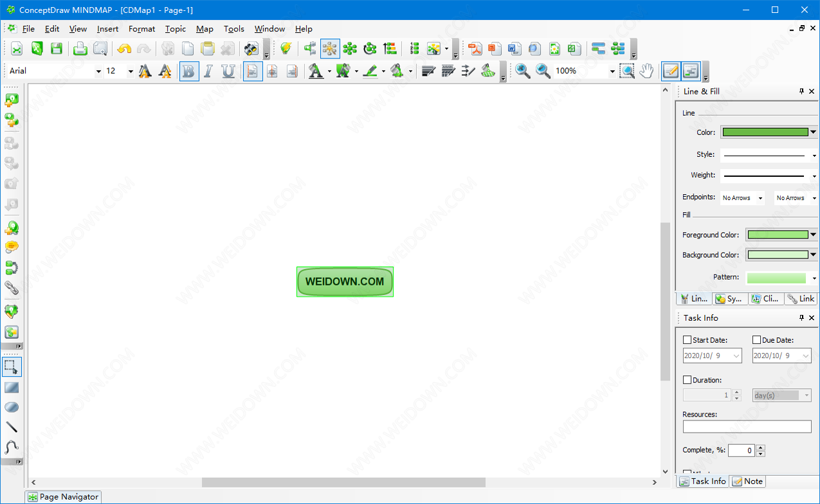Click the Undo arrow icon
820x504 pixels.
click(x=124, y=48)
